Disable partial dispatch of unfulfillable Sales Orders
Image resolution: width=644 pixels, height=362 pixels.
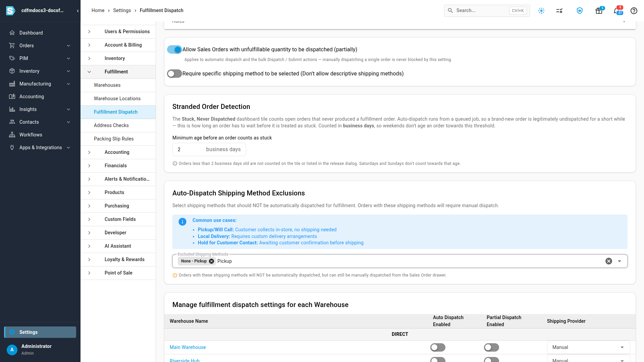tap(174, 50)
